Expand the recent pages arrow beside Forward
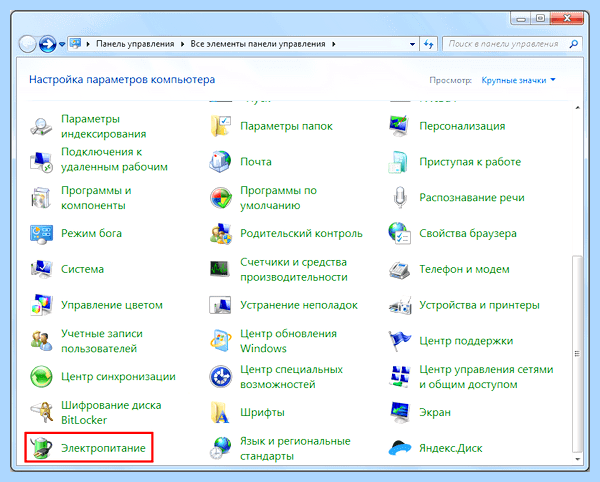The image size is (600, 482). coord(62,44)
